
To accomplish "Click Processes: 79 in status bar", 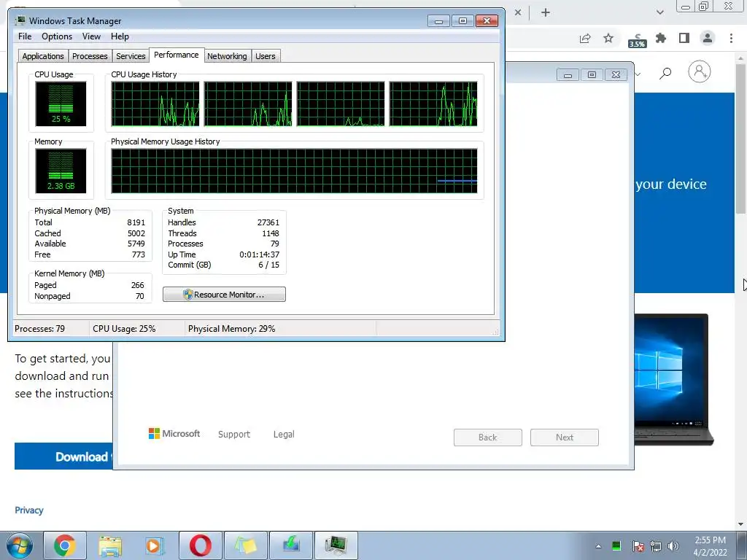I will [39, 329].
